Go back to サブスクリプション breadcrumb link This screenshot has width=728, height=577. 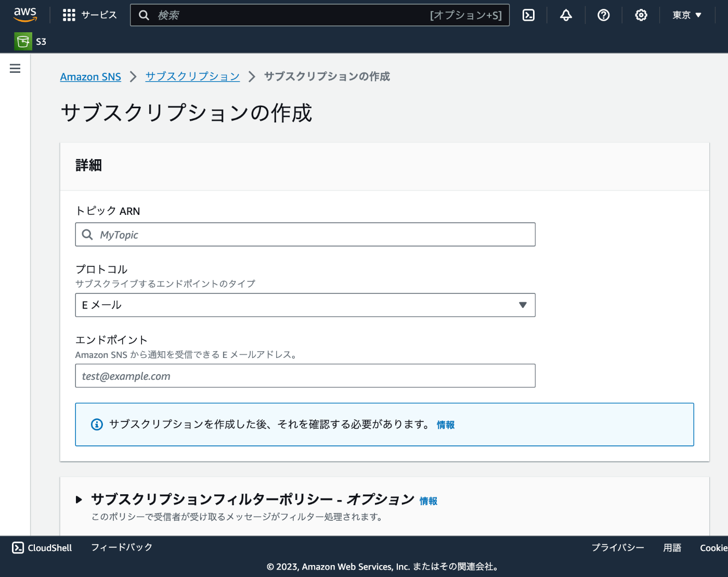tap(192, 76)
